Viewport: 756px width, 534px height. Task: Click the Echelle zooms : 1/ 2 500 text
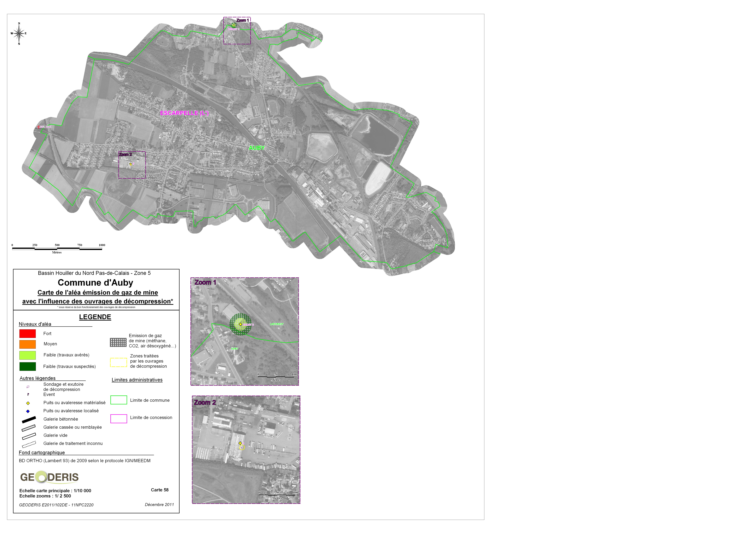pyautogui.click(x=45, y=496)
